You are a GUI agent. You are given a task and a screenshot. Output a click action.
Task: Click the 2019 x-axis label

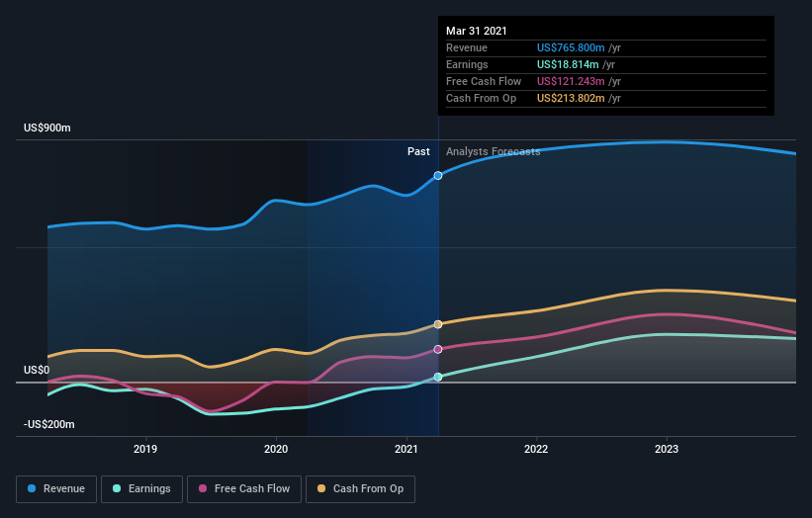point(145,449)
